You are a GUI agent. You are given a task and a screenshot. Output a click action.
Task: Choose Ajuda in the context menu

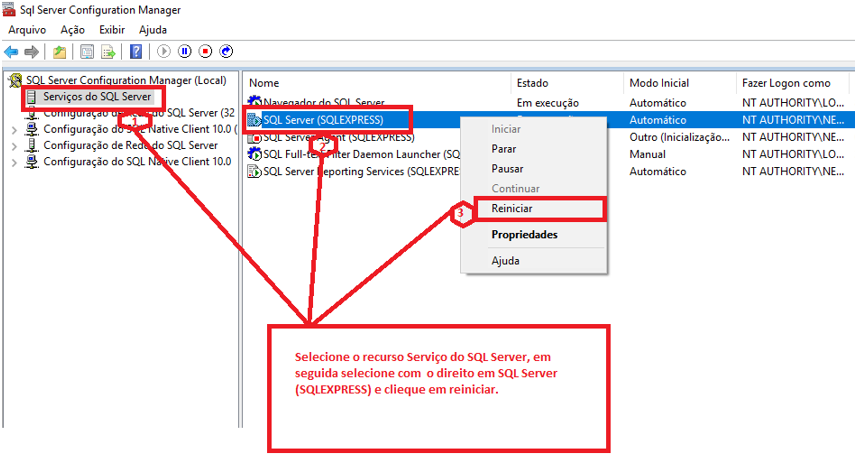tap(505, 261)
